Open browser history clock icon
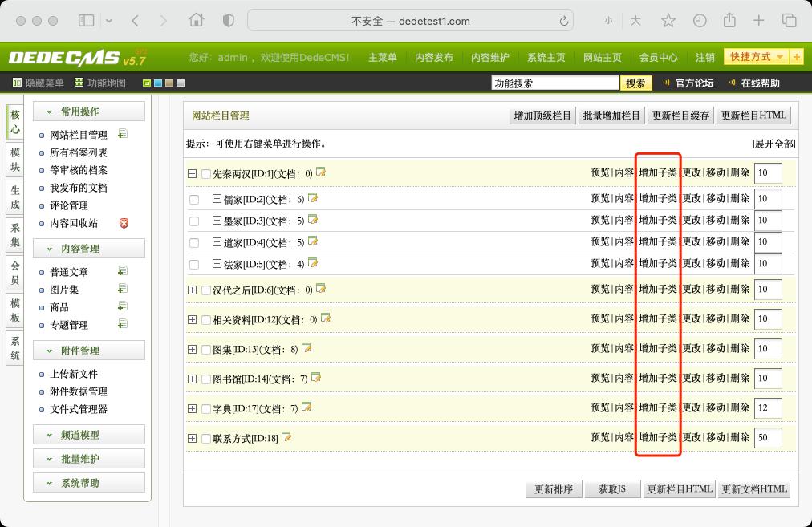 tap(700, 21)
